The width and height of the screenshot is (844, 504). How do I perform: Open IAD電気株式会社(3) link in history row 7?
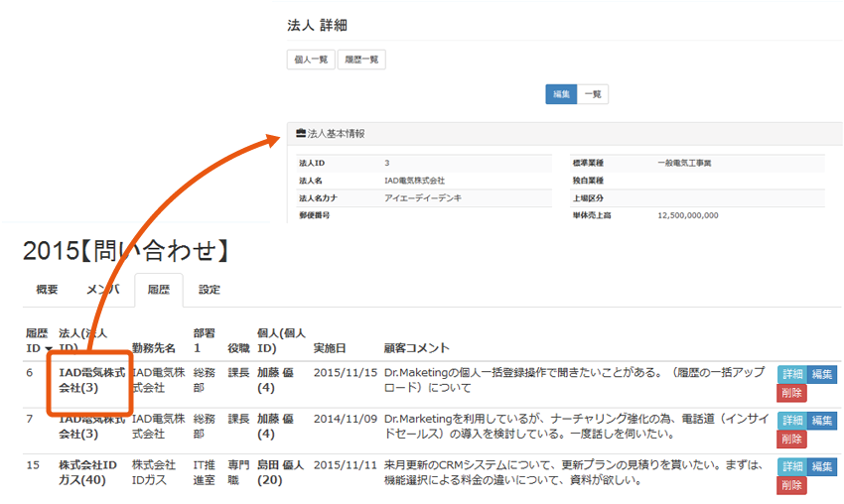coord(91,427)
